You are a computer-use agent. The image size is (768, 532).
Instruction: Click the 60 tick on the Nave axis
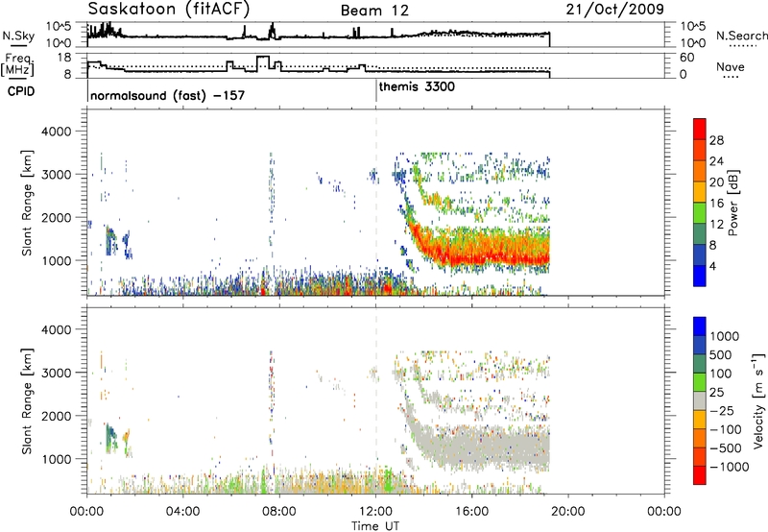[x=686, y=58]
